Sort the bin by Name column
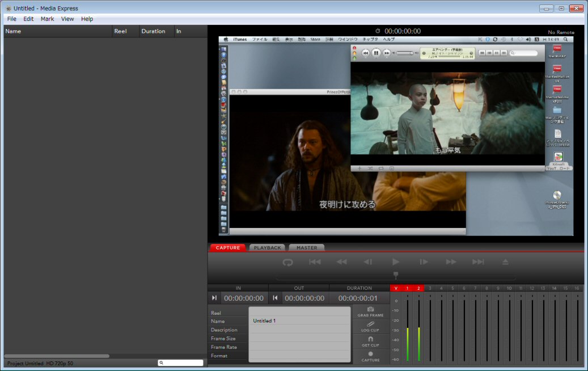This screenshot has width=588, height=371. pyautogui.click(x=58, y=31)
